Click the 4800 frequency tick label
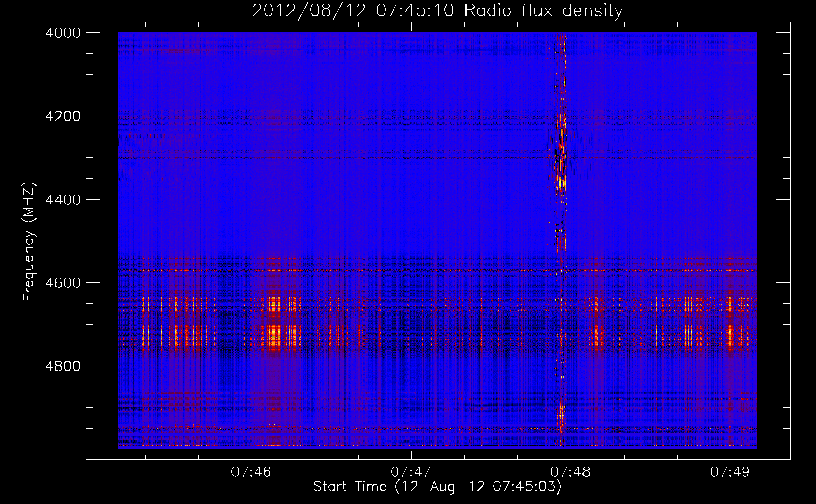This screenshot has height=504, width=816. click(63, 366)
